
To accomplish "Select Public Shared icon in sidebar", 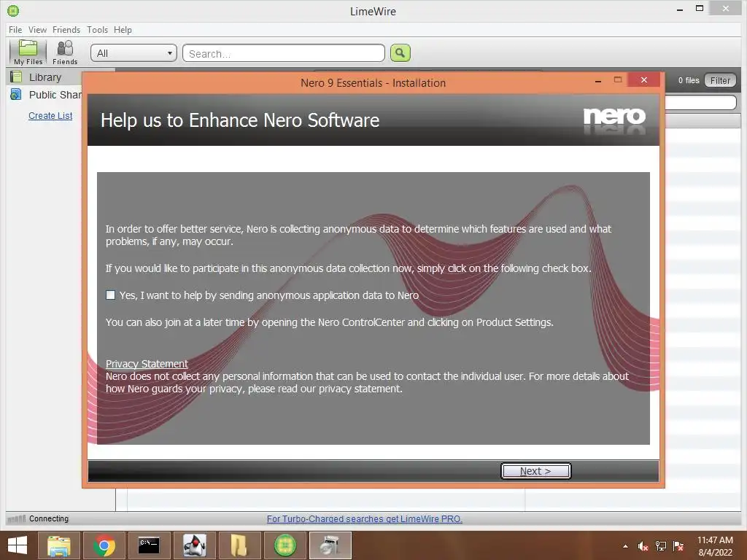I will (16, 94).
